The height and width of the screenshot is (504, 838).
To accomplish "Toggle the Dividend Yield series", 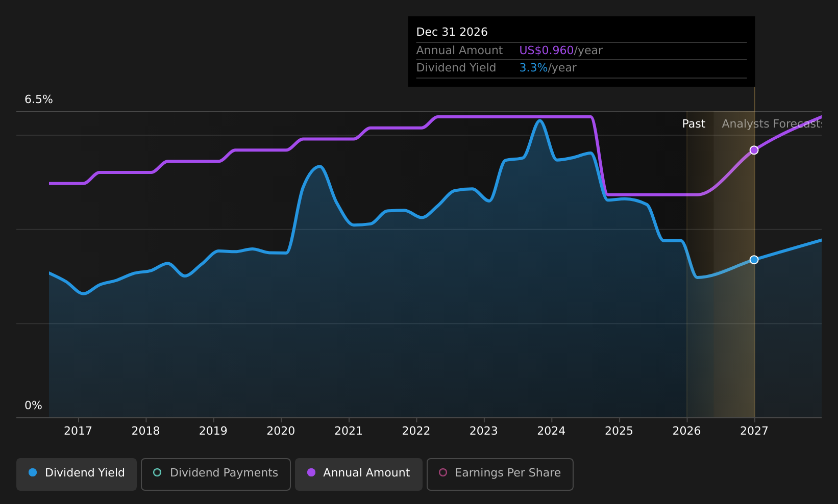I will point(77,474).
